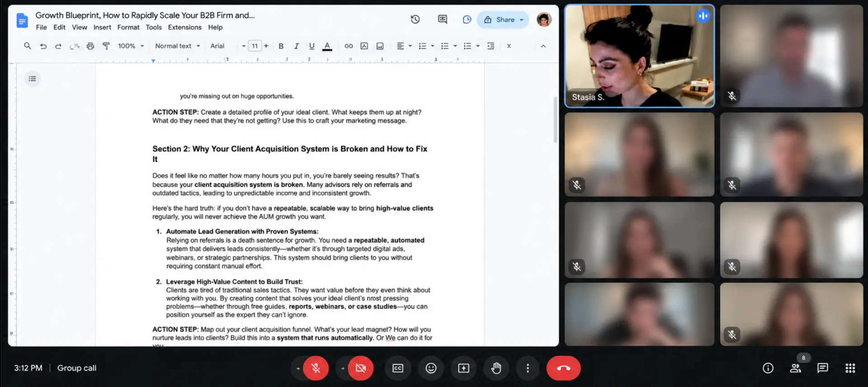Select Stasia S. video tile

coord(640,56)
